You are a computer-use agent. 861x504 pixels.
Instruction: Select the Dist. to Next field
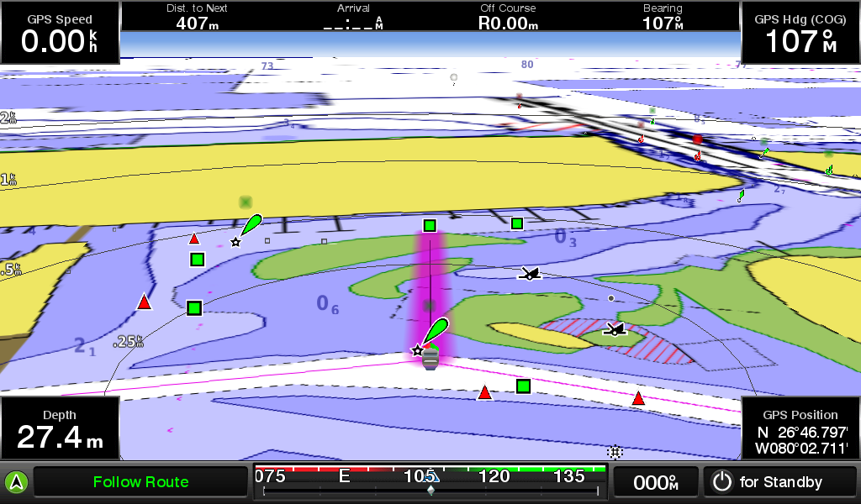tap(197, 18)
